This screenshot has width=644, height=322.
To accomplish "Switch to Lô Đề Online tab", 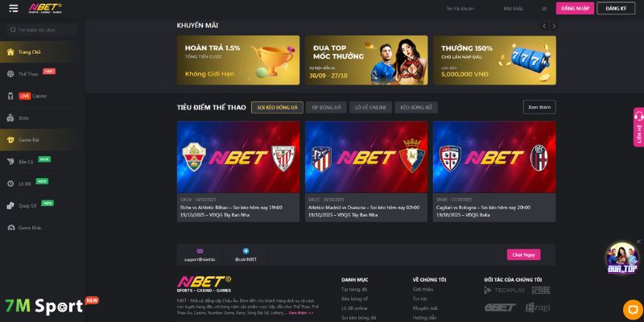I will click(x=370, y=108).
